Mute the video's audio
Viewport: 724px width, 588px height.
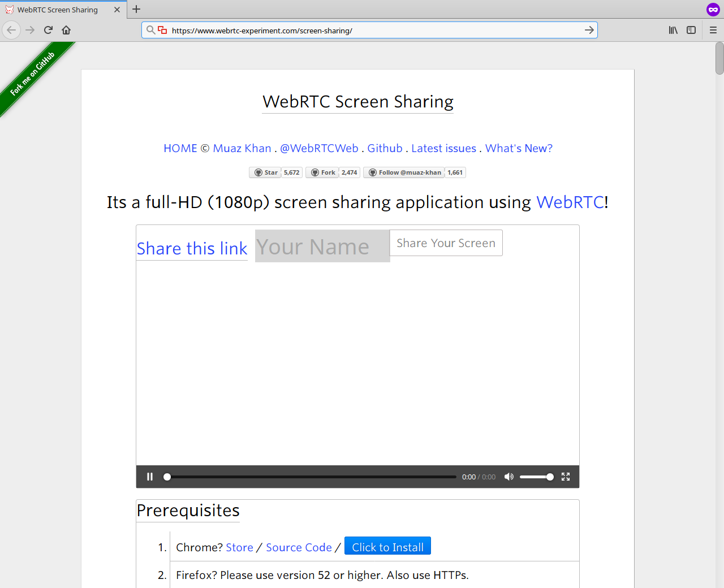[508, 477]
